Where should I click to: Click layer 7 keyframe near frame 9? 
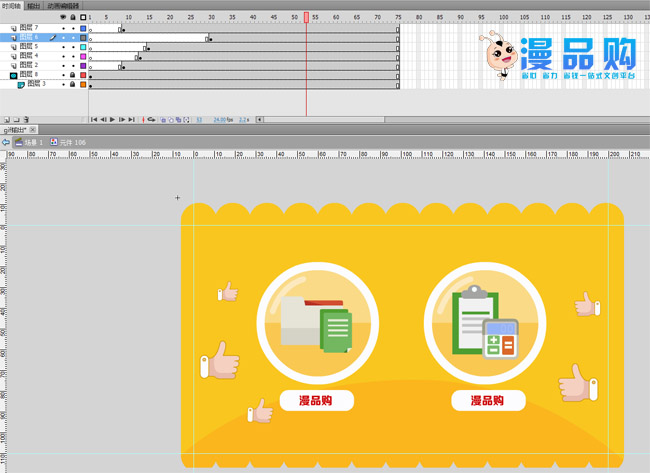(x=124, y=30)
